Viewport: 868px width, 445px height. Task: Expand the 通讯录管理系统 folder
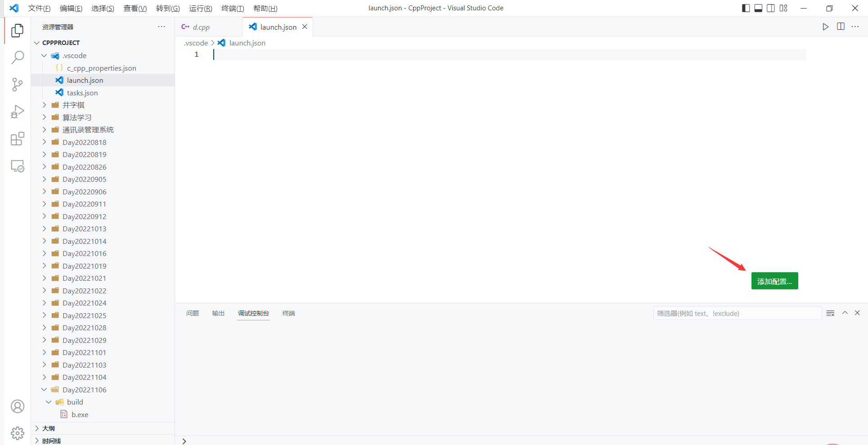[x=103, y=130]
